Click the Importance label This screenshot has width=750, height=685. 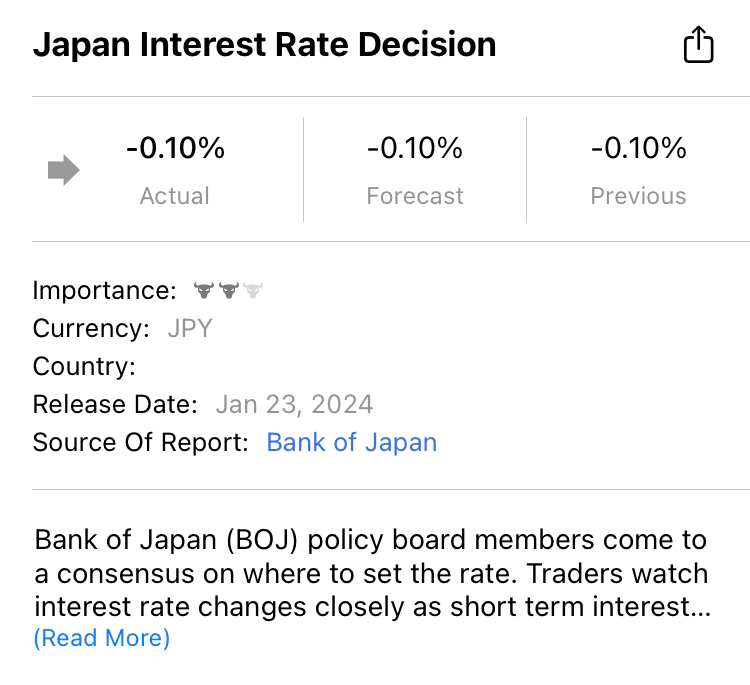tap(104, 291)
